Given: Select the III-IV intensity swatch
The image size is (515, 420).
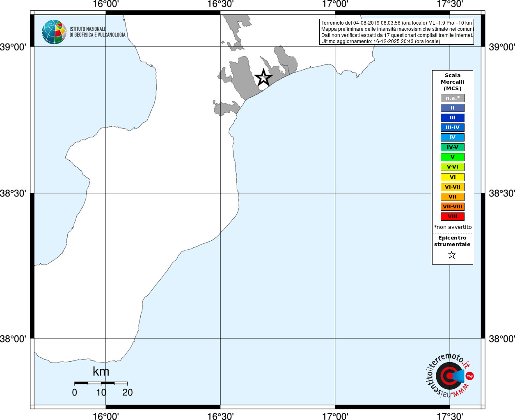Looking at the screenshot, I should click(453, 128).
